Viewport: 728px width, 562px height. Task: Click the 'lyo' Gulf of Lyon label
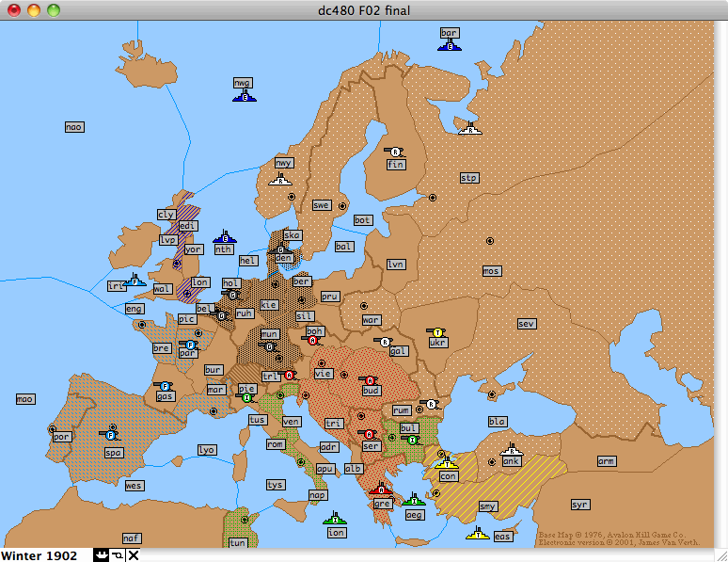207,450
